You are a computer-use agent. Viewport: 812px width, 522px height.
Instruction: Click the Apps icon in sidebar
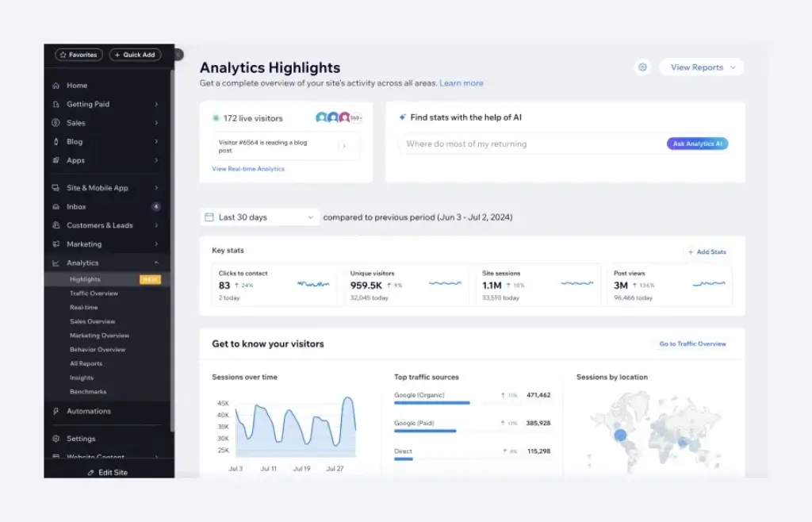point(56,160)
